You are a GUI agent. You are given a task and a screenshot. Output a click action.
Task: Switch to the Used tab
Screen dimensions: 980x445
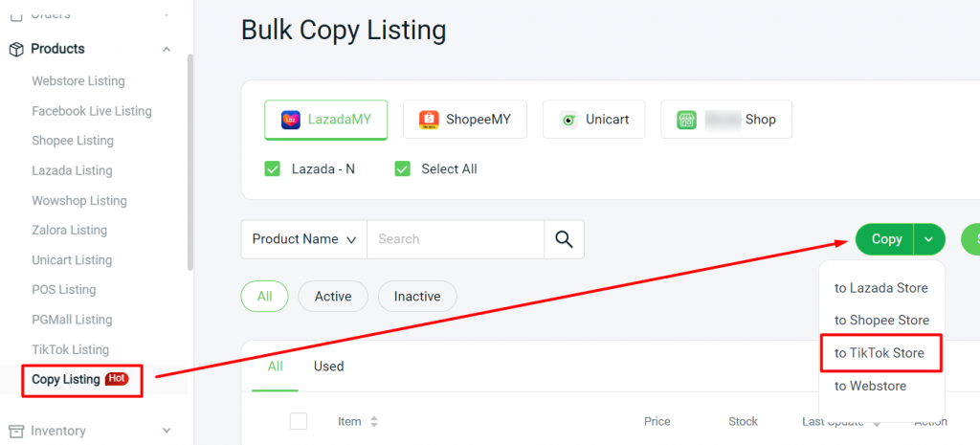click(329, 367)
